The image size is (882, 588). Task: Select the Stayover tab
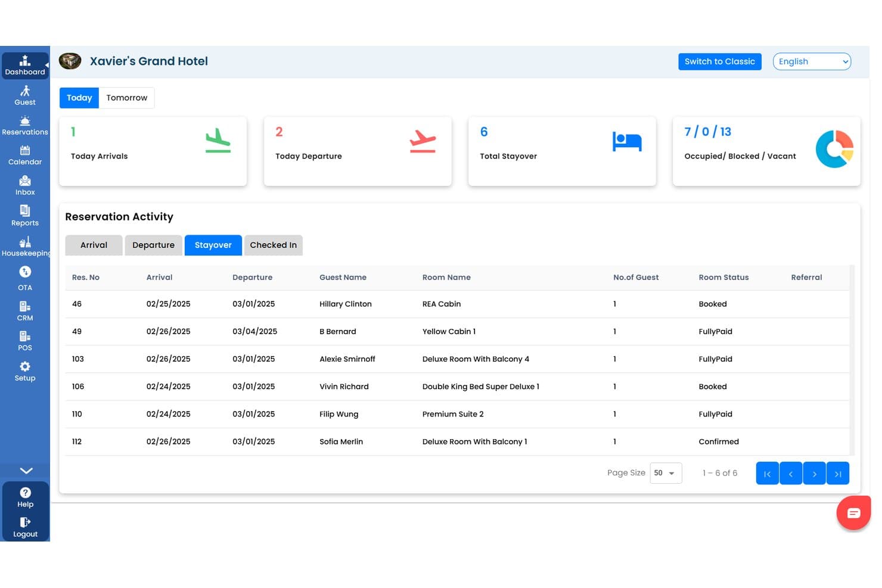coord(213,245)
